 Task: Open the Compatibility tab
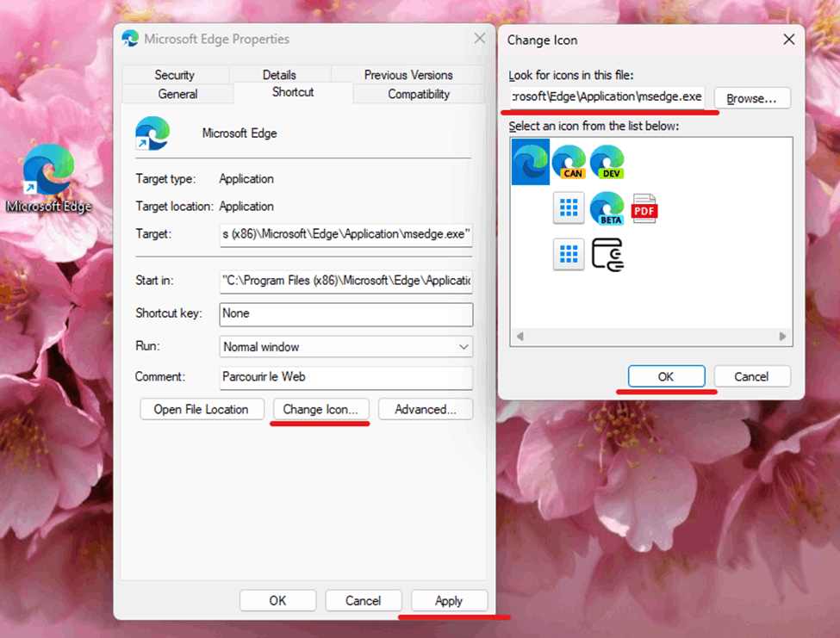tap(419, 94)
